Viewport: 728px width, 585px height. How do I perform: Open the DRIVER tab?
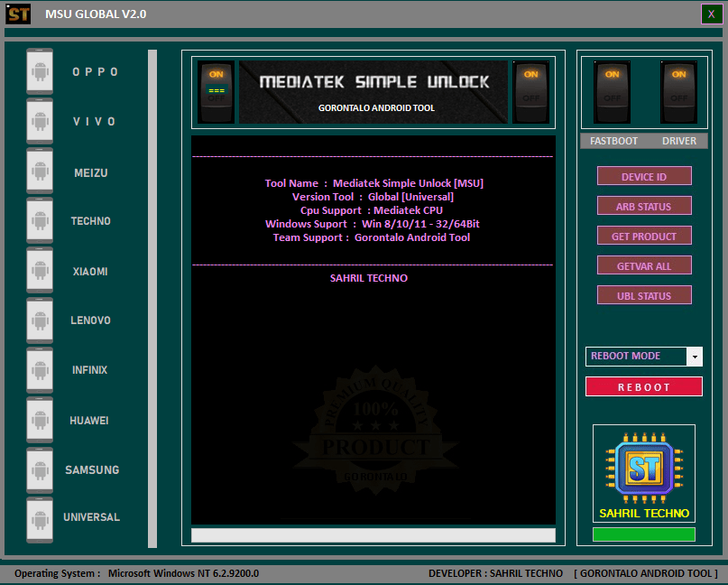679,141
